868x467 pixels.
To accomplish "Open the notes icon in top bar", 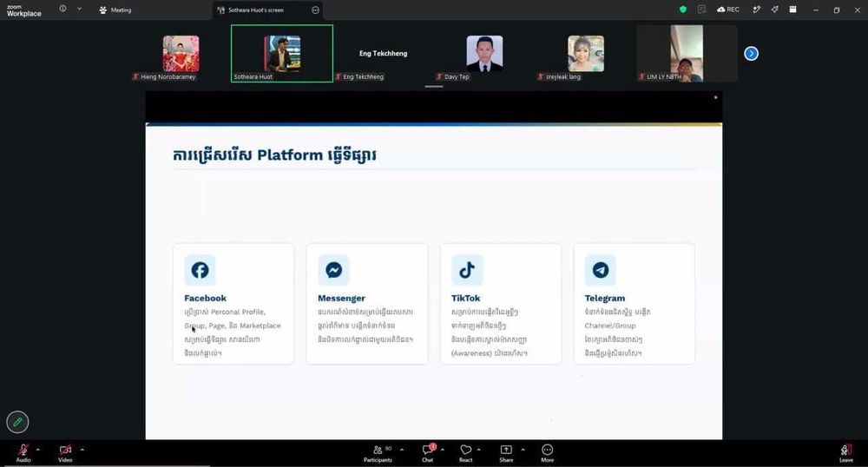I will tap(701, 10).
